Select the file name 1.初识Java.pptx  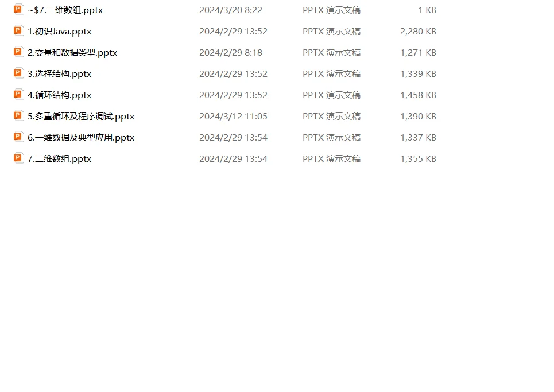coord(59,32)
